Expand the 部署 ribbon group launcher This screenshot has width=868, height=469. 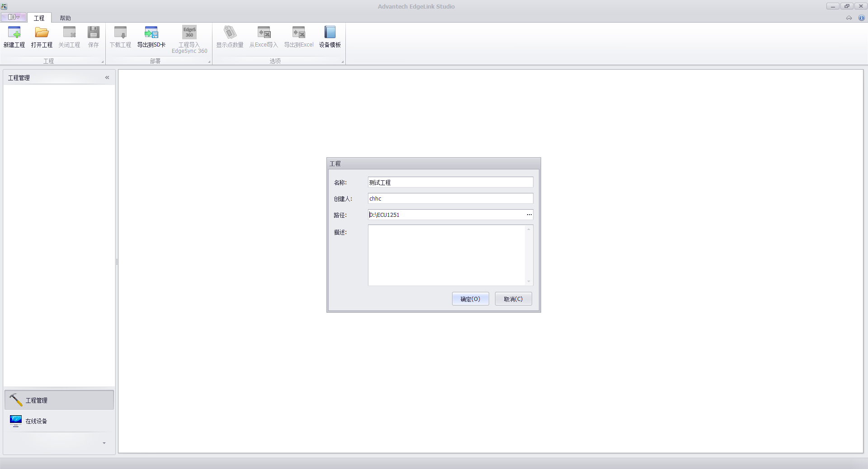[209, 62]
